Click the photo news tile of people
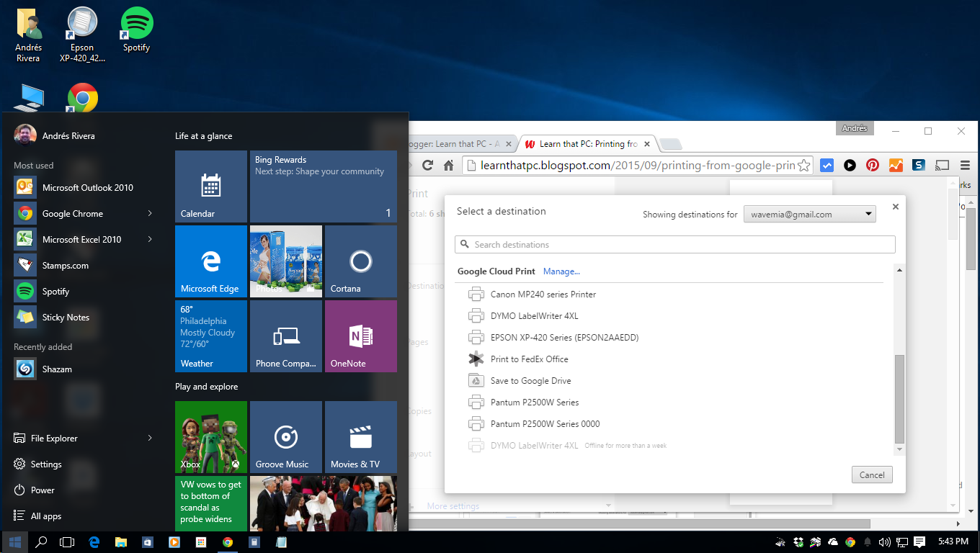Screen dimensions: 980x553 pos(324,504)
